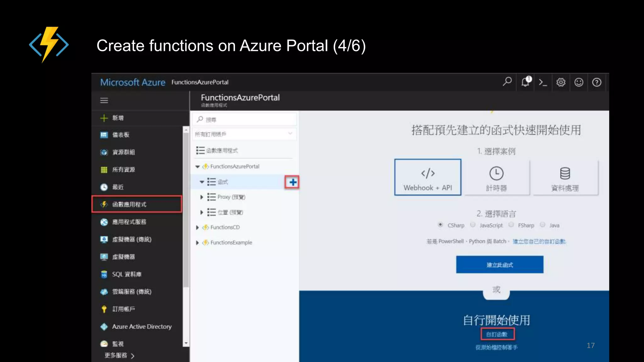The height and width of the screenshot is (362, 644).
Task: Click the Azure Active Directory icon
Action: click(104, 326)
